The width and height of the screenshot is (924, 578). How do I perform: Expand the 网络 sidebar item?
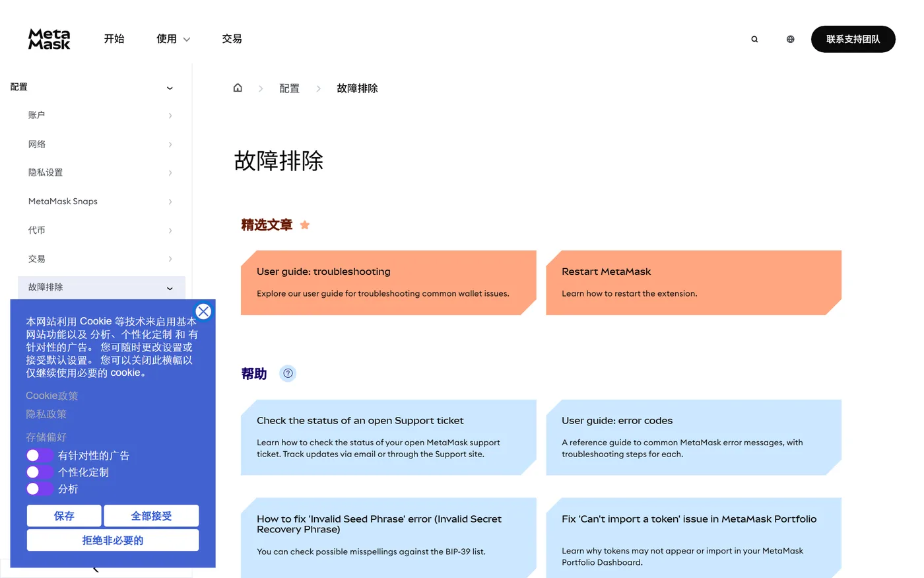[170, 144]
